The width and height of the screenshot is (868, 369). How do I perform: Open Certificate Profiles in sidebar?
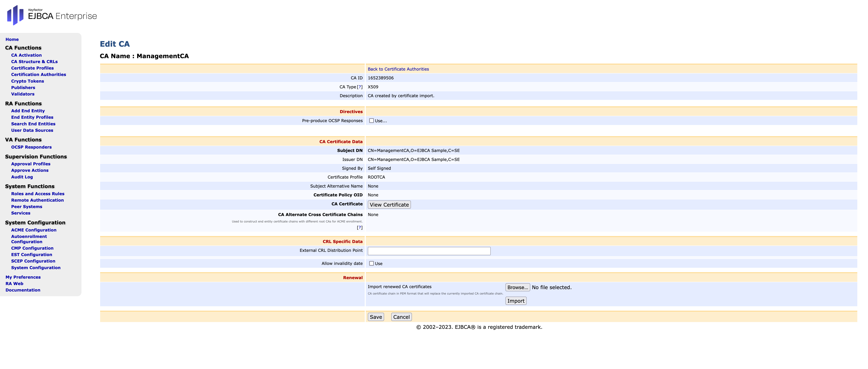coord(32,68)
